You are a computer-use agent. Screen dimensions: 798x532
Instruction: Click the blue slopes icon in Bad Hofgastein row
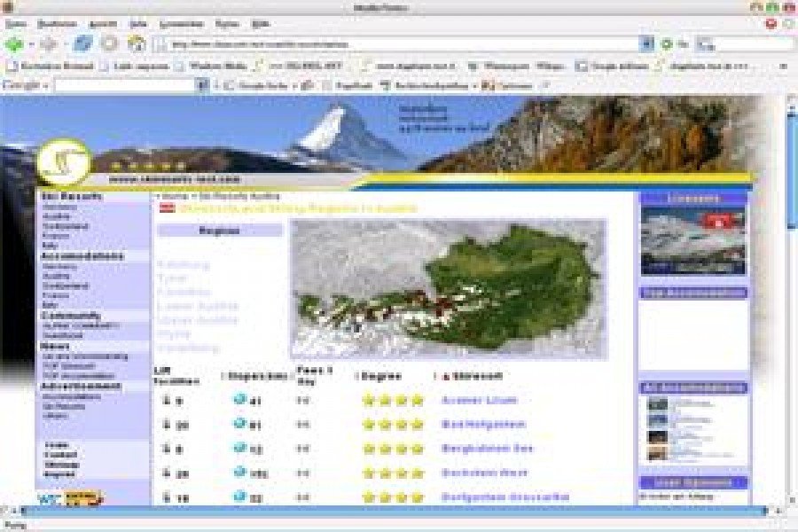pos(239,424)
